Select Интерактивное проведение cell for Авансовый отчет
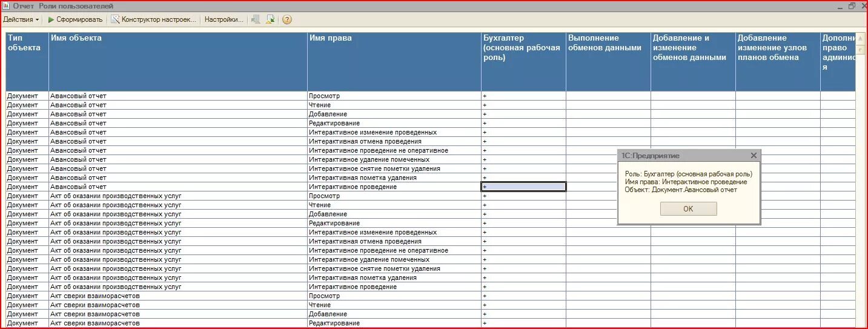Image resolution: width=868 pixels, height=329 pixels. 394,187
